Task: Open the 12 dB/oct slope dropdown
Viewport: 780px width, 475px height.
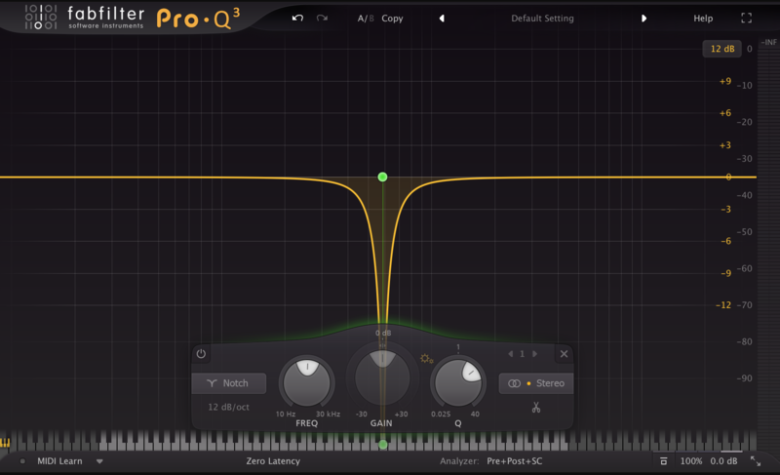Action: point(228,407)
